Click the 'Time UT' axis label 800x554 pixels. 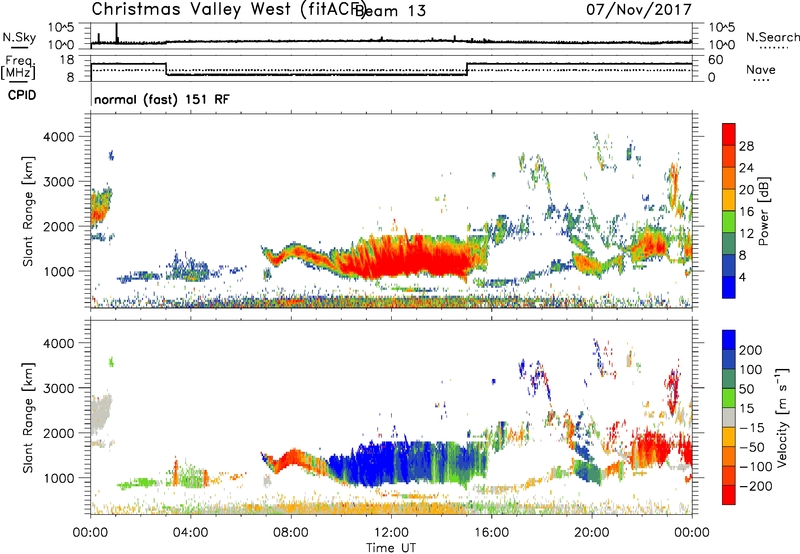391,548
